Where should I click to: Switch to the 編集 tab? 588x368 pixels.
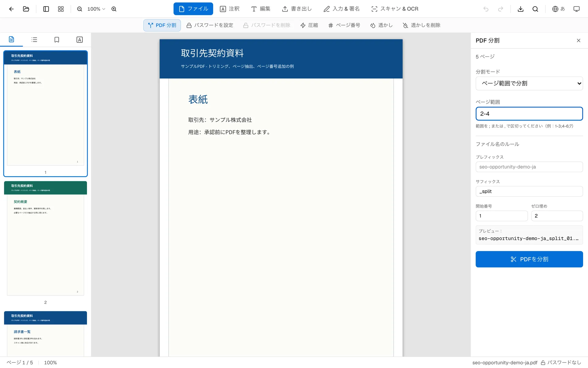tap(261, 9)
